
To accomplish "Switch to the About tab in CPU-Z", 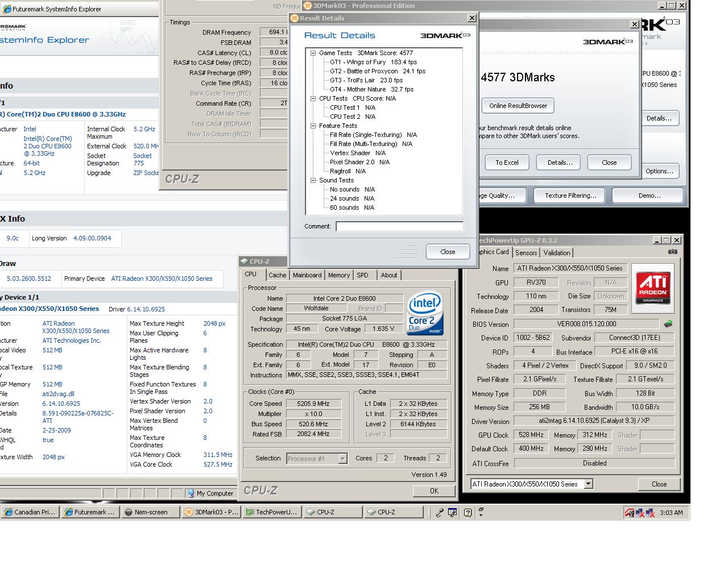I will pyautogui.click(x=389, y=275).
